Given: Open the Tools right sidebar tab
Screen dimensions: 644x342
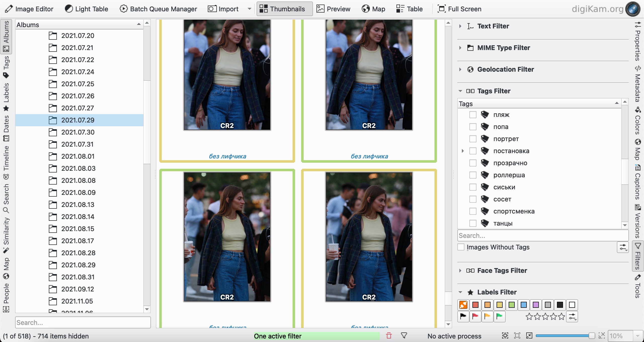Looking at the screenshot, I should [x=637, y=287].
